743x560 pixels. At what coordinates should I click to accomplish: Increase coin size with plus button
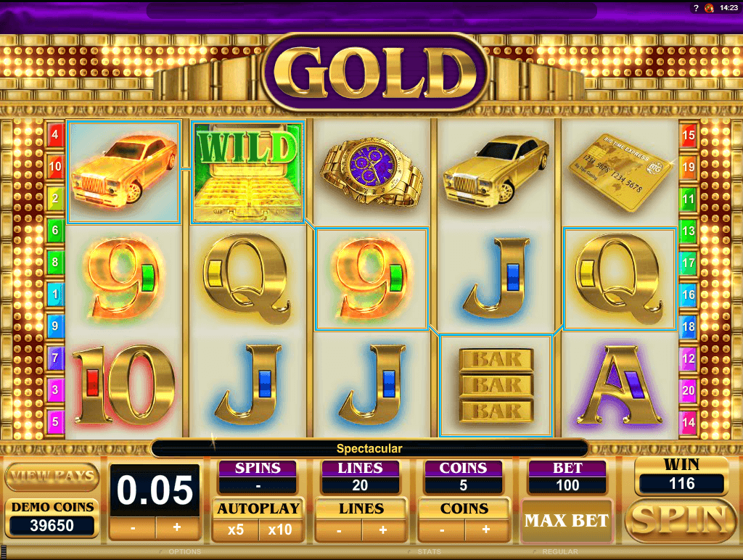pyautogui.click(x=177, y=527)
